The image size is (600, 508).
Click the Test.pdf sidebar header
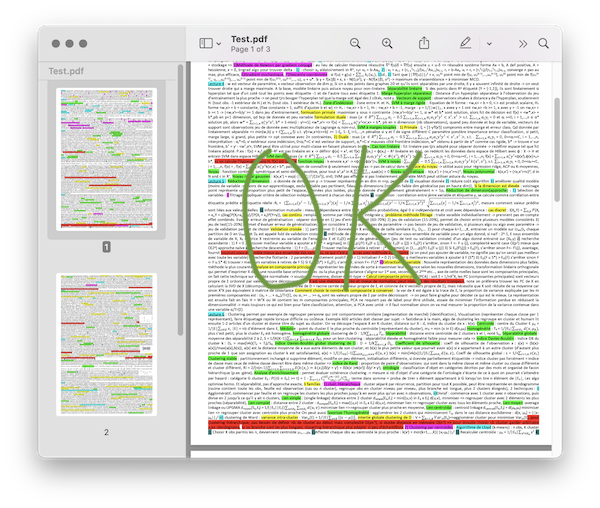(x=66, y=71)
